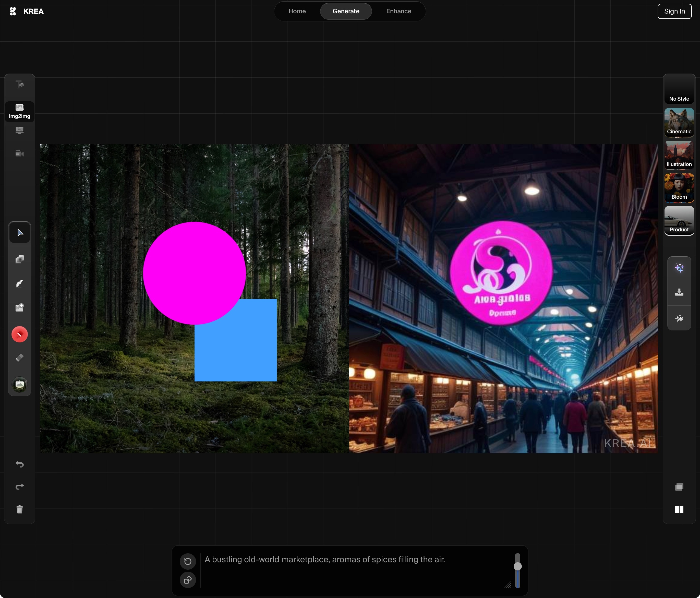Screen dimensions: 700x598
Task: Select the brush drawing tool
Action: [20, 283]
